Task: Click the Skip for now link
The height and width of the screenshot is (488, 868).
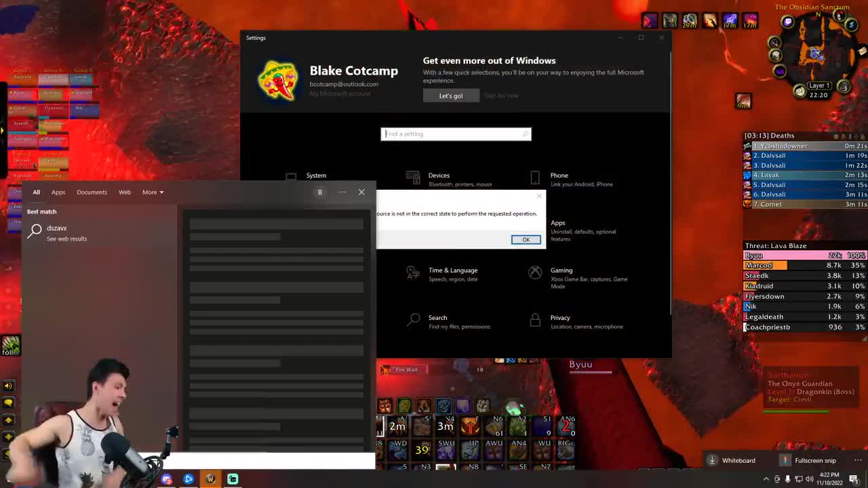Action: tap(501, 96)
